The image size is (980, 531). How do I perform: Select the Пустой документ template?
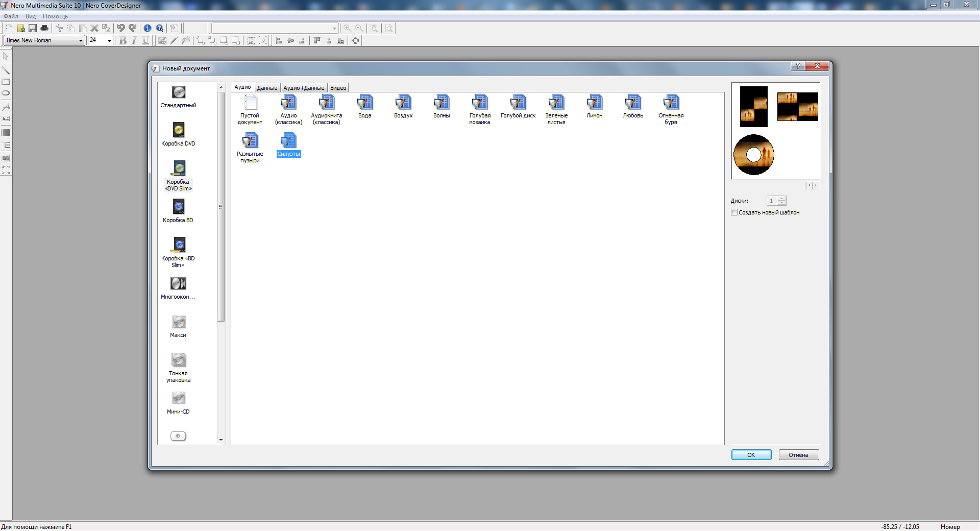[x=250, y=103]
